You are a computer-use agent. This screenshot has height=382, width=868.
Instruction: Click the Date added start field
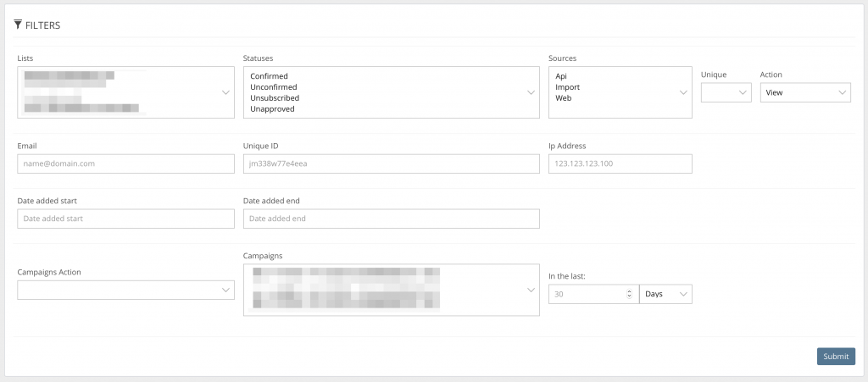(x=125, y=219)
